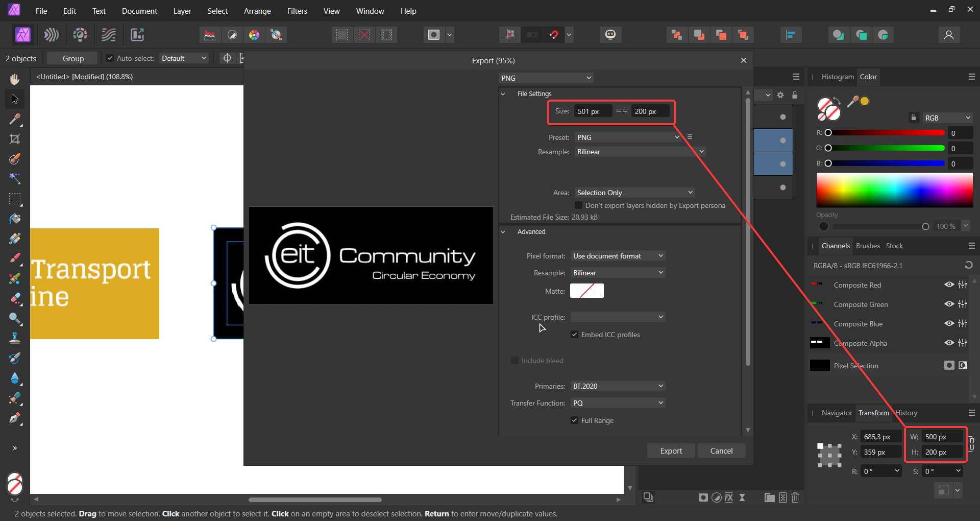The height and width of the screenshot is (521, 980).
Task: Toggle Auto-select checkbox
Action: 110,58
